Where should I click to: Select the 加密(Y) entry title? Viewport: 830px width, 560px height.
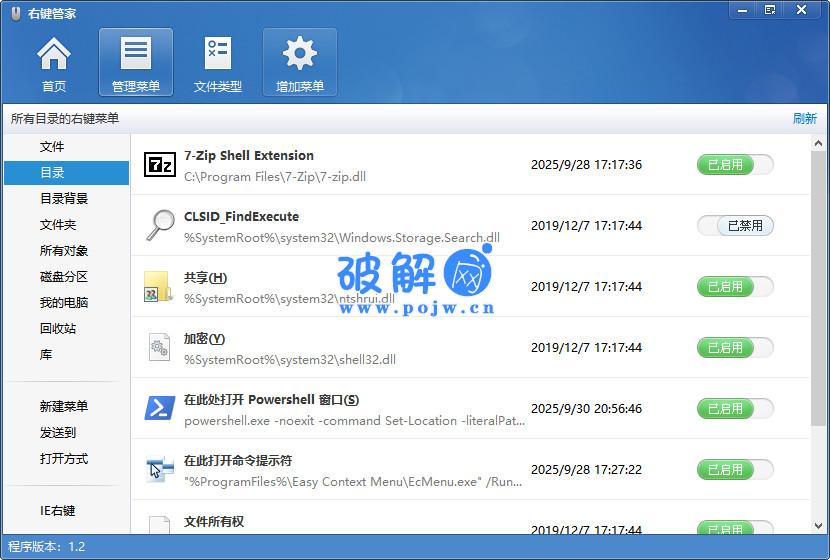click(x=204, y=339)
